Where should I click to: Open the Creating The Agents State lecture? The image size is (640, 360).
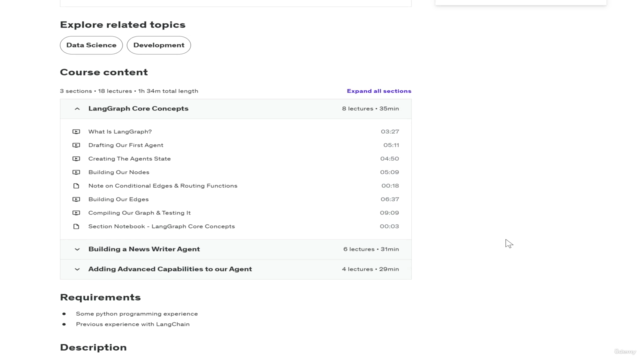129,158
